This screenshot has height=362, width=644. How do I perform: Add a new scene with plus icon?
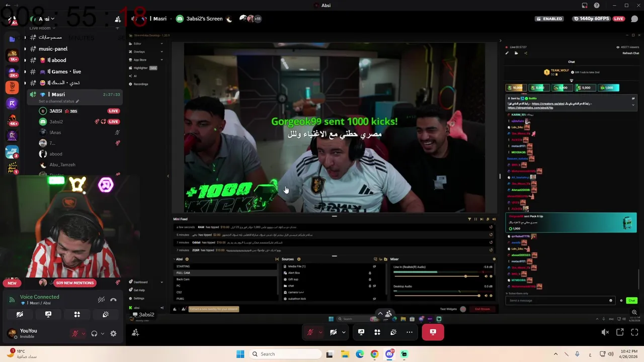[x=187, y=259]
